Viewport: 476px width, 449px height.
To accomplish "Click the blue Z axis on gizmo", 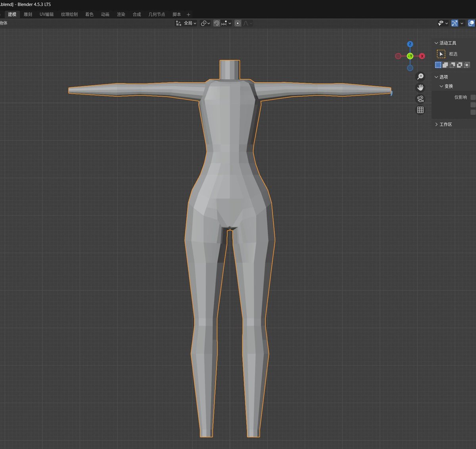I will coord(410,44).
